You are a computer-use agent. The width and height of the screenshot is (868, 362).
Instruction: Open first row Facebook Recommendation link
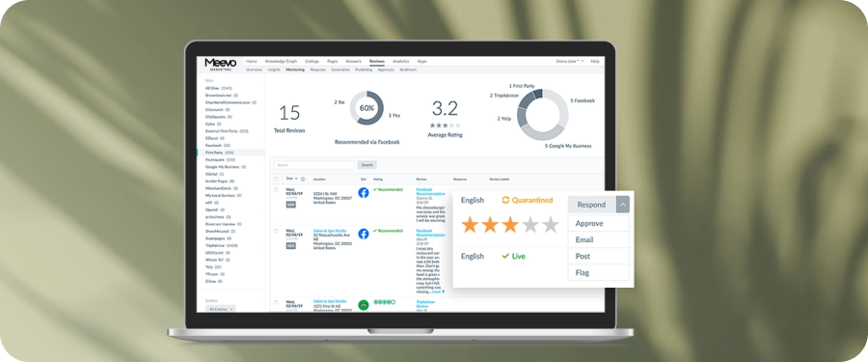431,191
